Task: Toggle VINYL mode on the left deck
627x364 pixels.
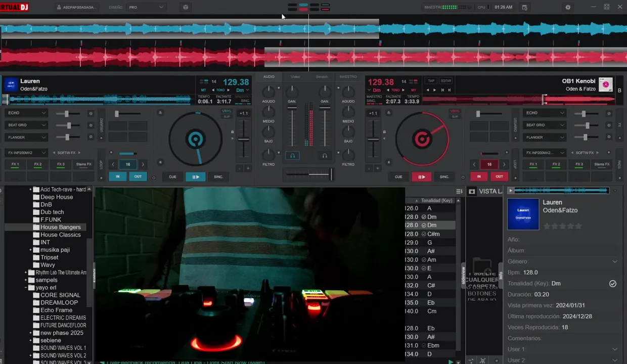Action: tap(227, 111)
